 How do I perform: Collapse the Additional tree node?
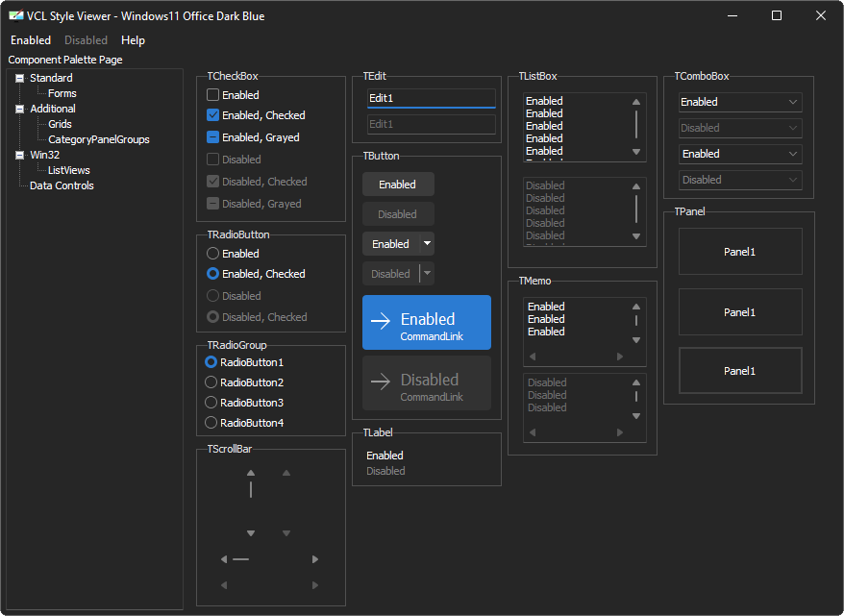tap(20, 109)
